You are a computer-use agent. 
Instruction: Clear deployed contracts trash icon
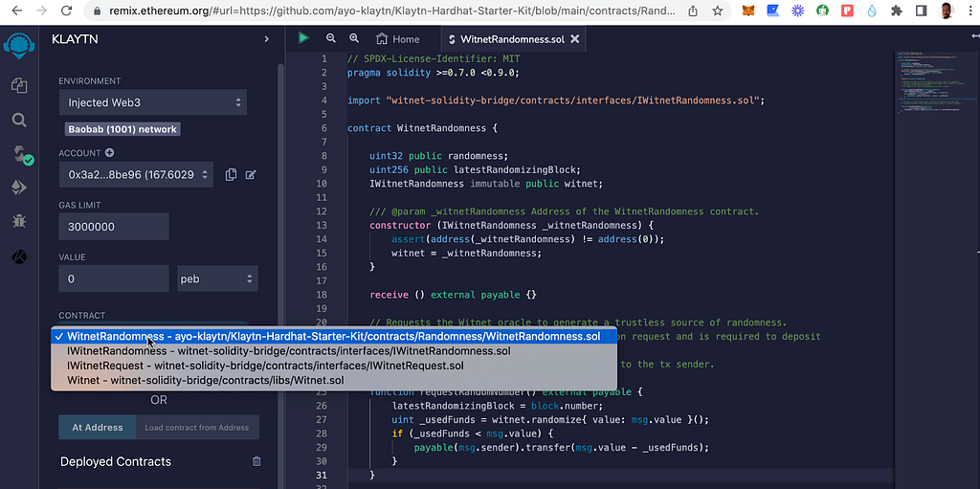[256, 461]
